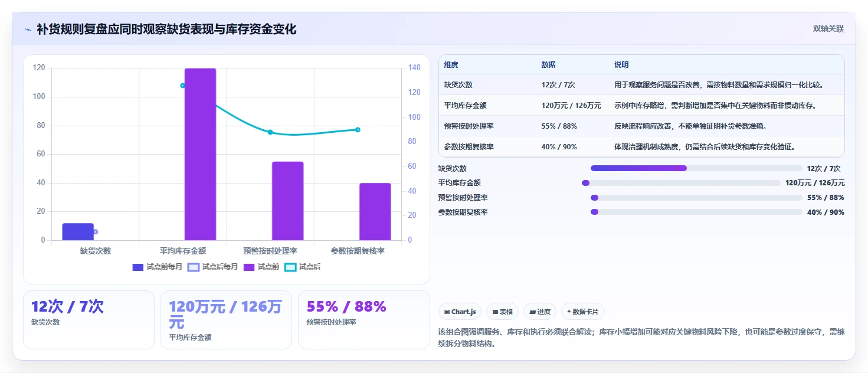This screenshot has width=868, height=373.
Task: Open the 12次 / 7次 data card
Action: click(89, 320)
